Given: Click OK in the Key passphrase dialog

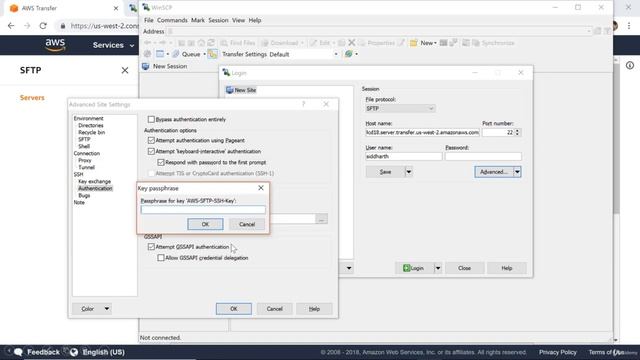Looking at the screenshot, I should point(205,224).
